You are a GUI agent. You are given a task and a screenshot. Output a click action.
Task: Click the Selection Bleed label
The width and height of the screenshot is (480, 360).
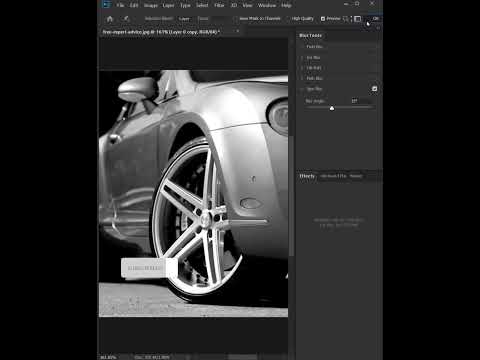[x=158, y=19]
